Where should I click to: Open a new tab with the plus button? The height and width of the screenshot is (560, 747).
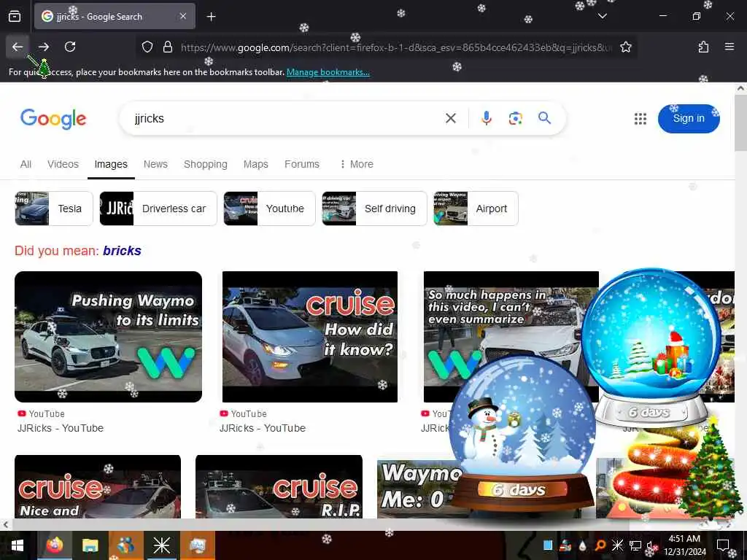click(211, 17)
